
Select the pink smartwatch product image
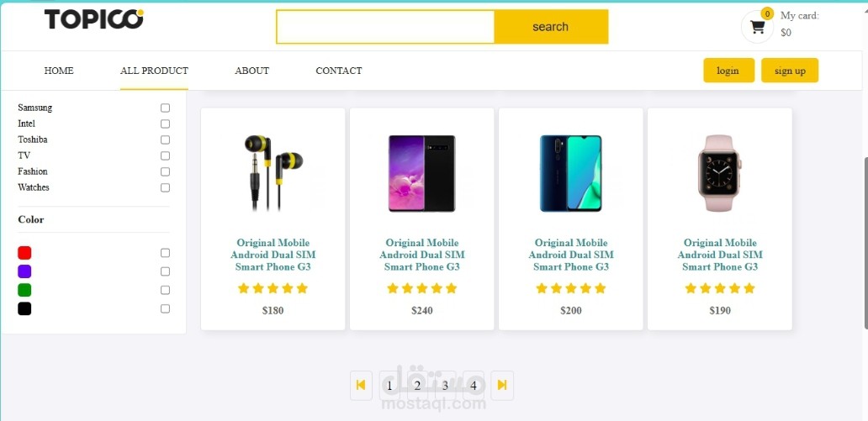(x=720, y=173)
